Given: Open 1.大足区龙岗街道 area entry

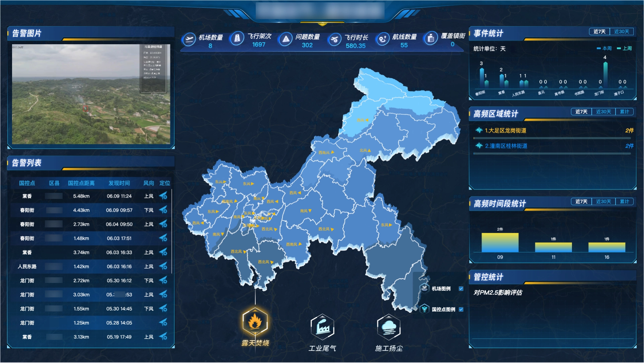Looking at the screenshot, I should (505, 131).
